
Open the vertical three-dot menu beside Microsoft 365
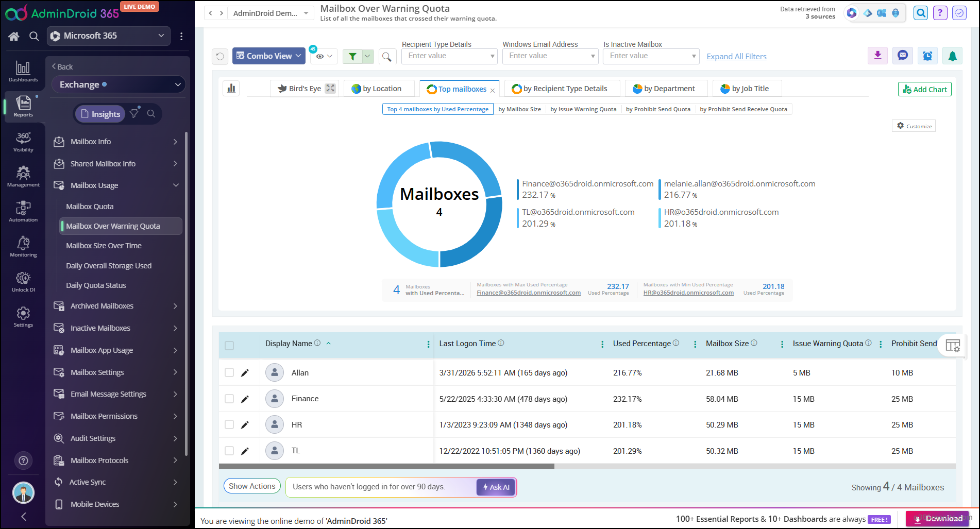pos(181,36)
